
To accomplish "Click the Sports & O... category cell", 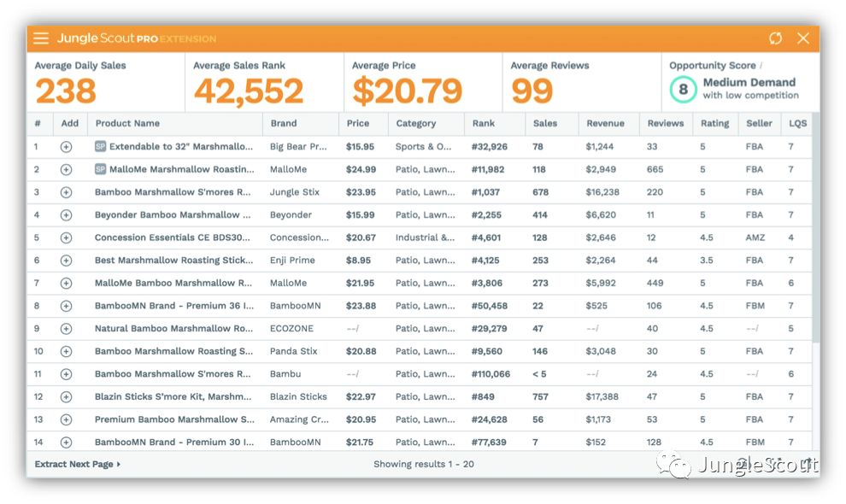I will [423, 146].
